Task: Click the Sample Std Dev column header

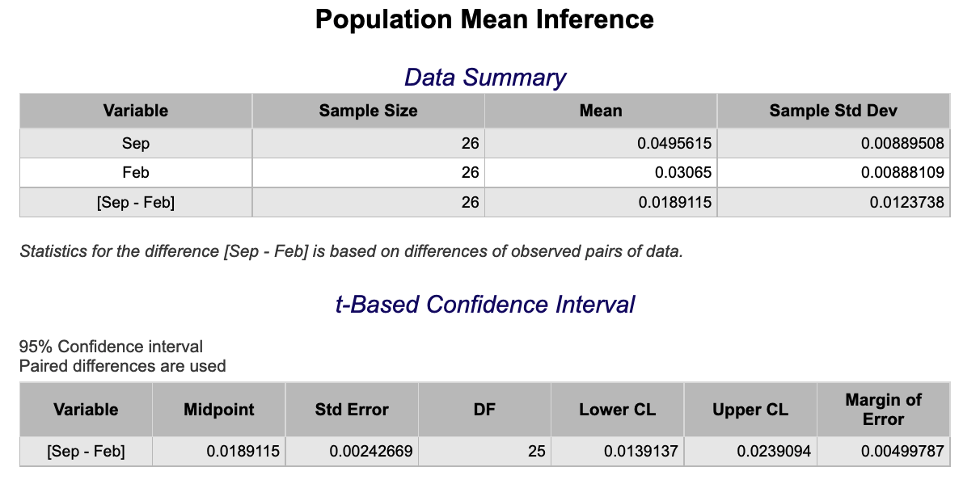Action: [x=833, y=111]
